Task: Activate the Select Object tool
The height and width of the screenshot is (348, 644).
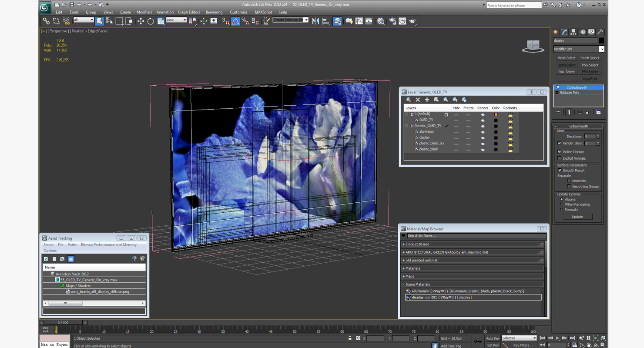Action: [x=100, y=21]
